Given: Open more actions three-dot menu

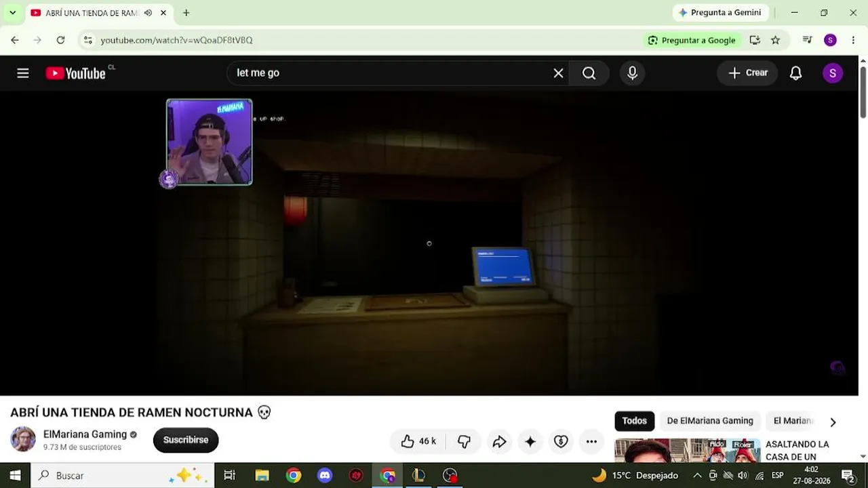Looking at the screenshot, I should 591,441.
